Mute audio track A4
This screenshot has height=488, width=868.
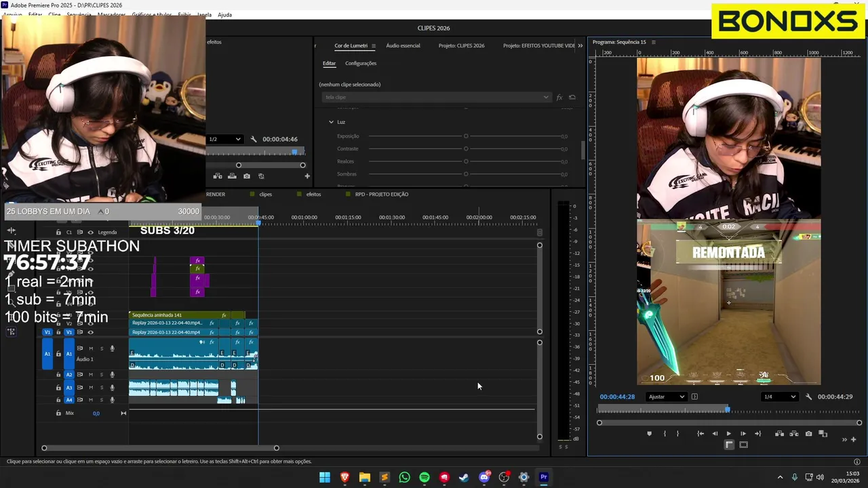[x=91, y=400]
